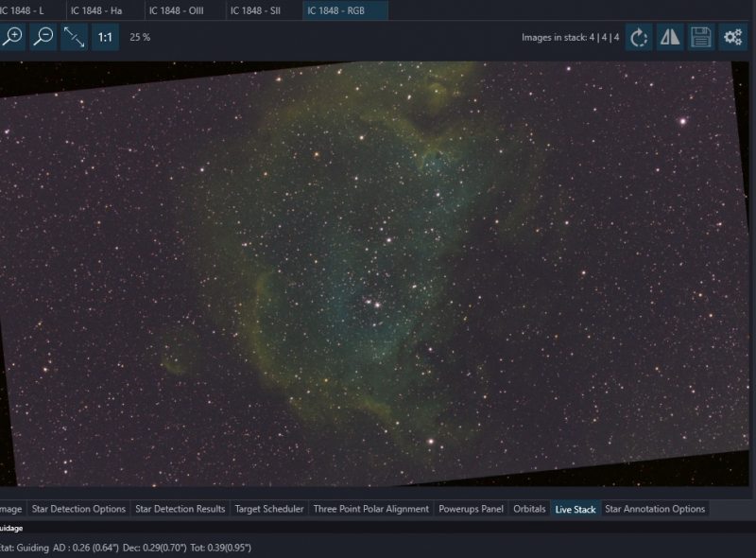Set zoom to 1:1 scale

105,37
